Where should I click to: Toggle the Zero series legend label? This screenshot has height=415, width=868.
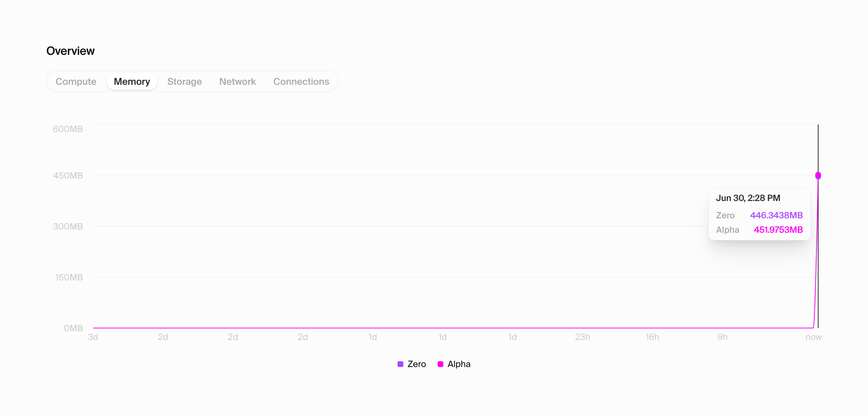417,364
